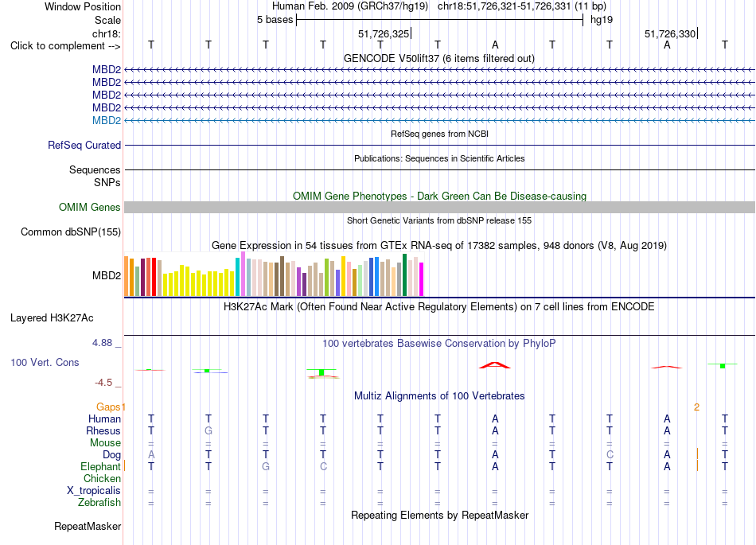
Task: Click the Window Position label
Action: click(x=83, y=6)
